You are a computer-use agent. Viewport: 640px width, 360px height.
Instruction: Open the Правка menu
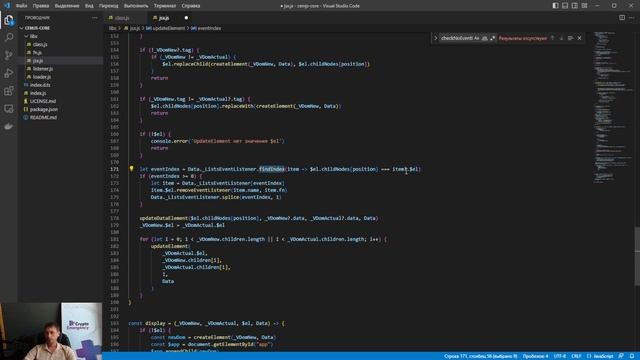[41, 6]
